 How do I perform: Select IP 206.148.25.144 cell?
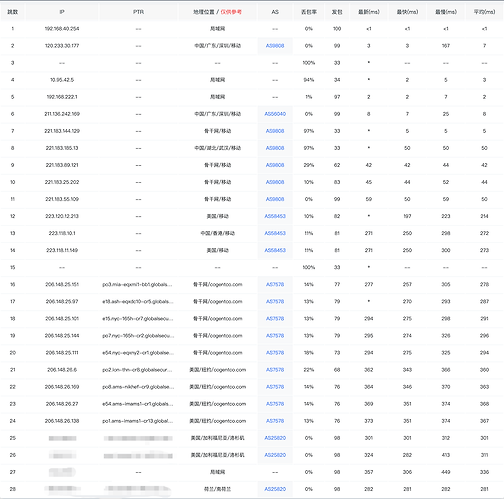pos(62,336)
